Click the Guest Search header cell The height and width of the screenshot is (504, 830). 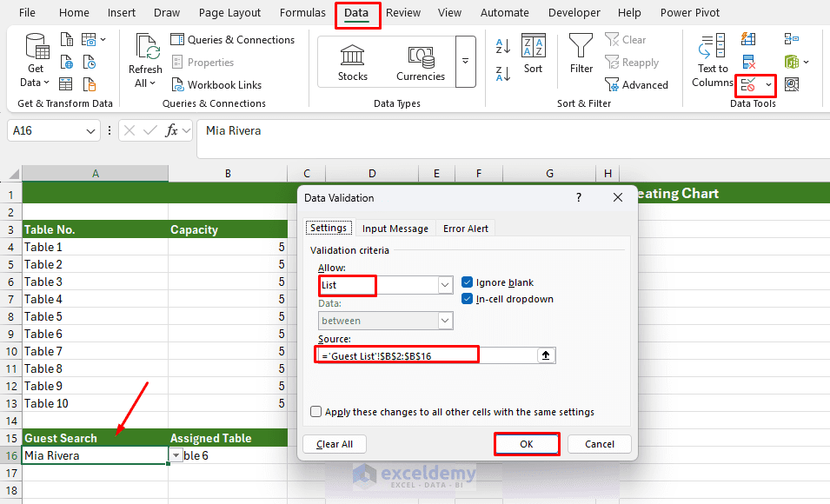coord(96,438)
